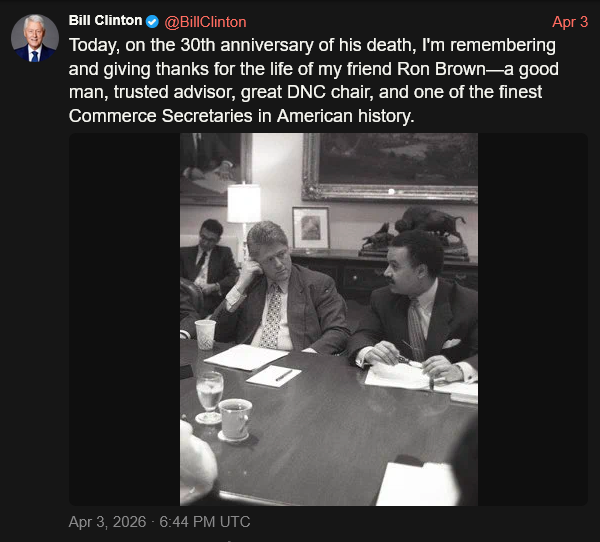Click the black margin right of the photo
Image resolution: width=600 pixels, height=542 pixels.
pyautogui.click(x=532, y=318)
